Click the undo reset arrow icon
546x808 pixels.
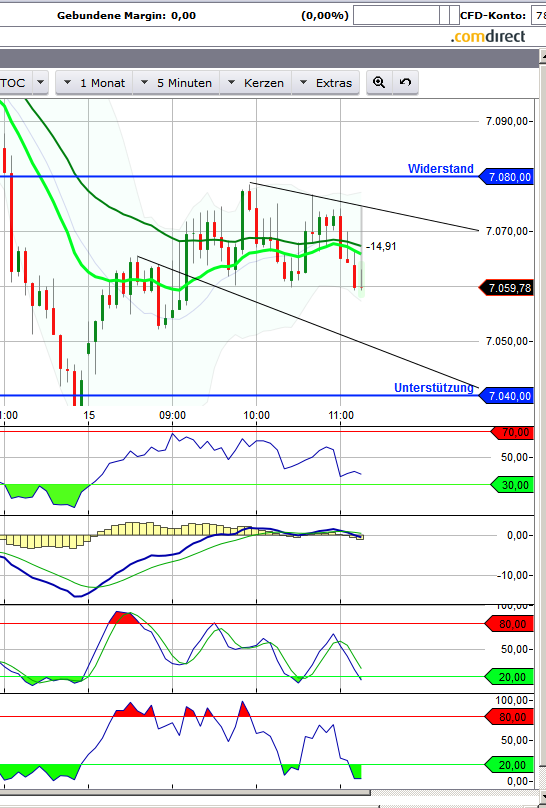[405, 82]
